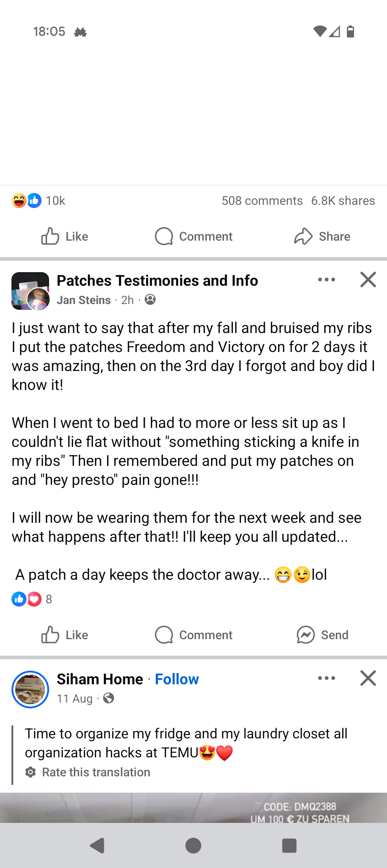Hide the Patches Testimonies post

[x=368, y=280]
